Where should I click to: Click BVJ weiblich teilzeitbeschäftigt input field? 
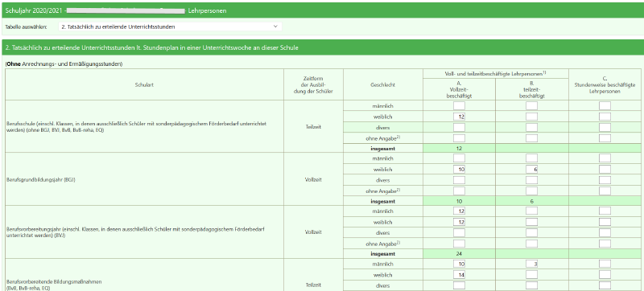click(532, 221)
